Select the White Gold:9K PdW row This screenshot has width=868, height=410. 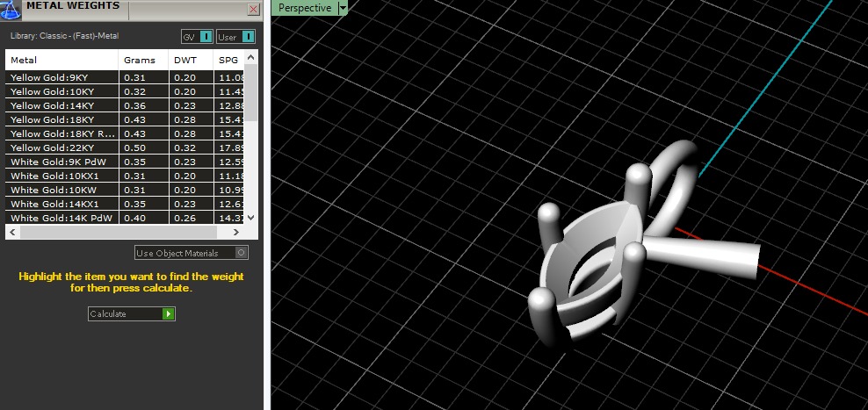coord(125,162)
